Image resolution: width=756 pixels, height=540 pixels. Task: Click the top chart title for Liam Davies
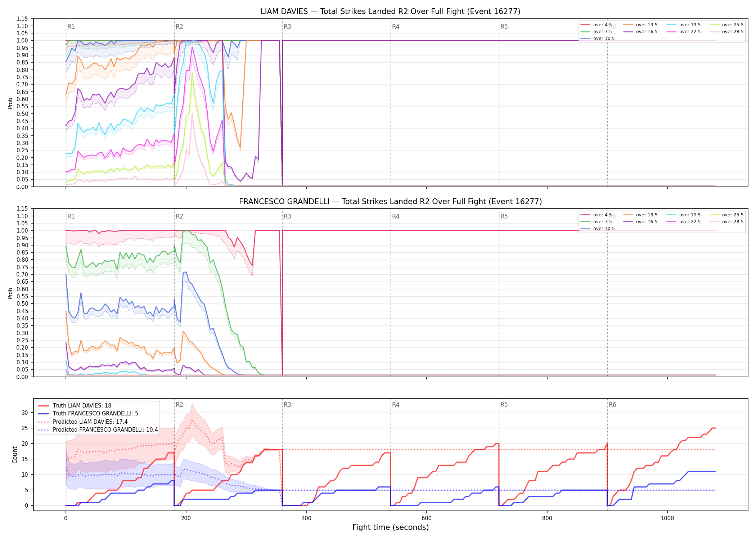tap(390, 12)
